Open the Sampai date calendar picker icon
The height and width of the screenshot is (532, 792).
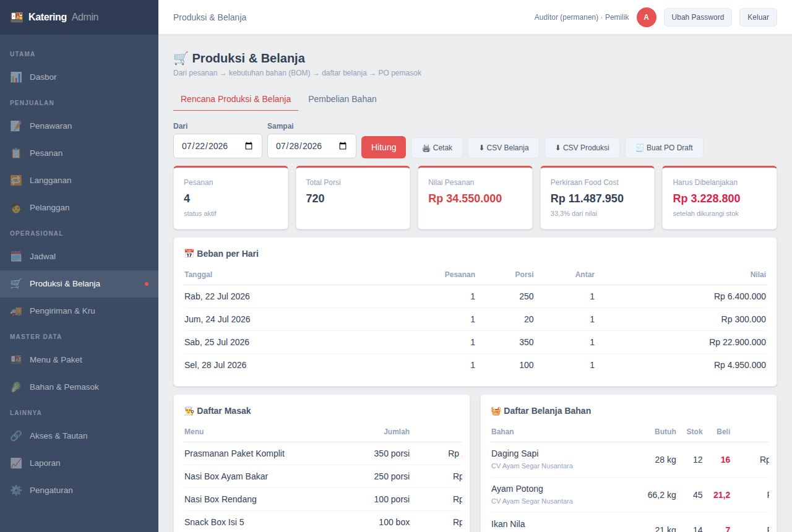(x=343, y=146)
